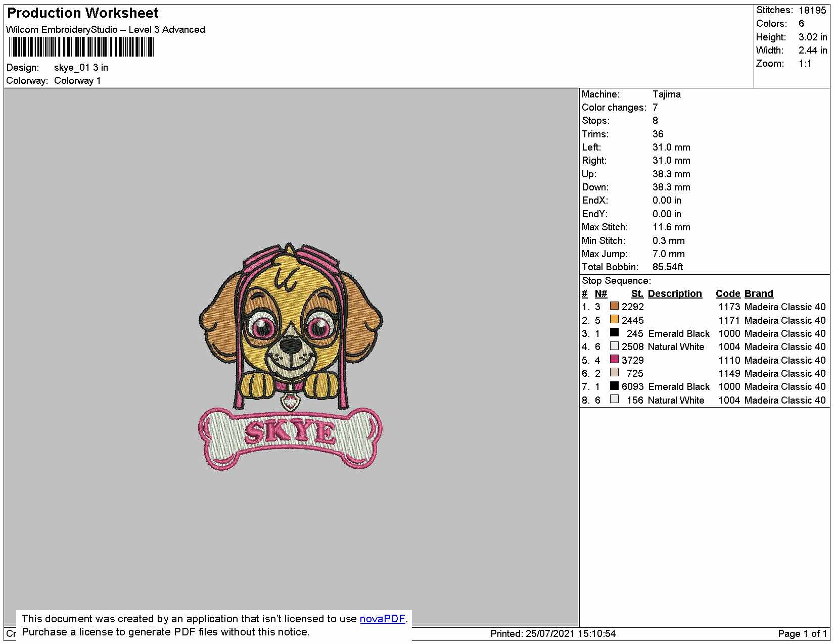Click the Code column header
Image resolution: width=834 pixels, height=644 pixels.
click(x=728, y=294)
